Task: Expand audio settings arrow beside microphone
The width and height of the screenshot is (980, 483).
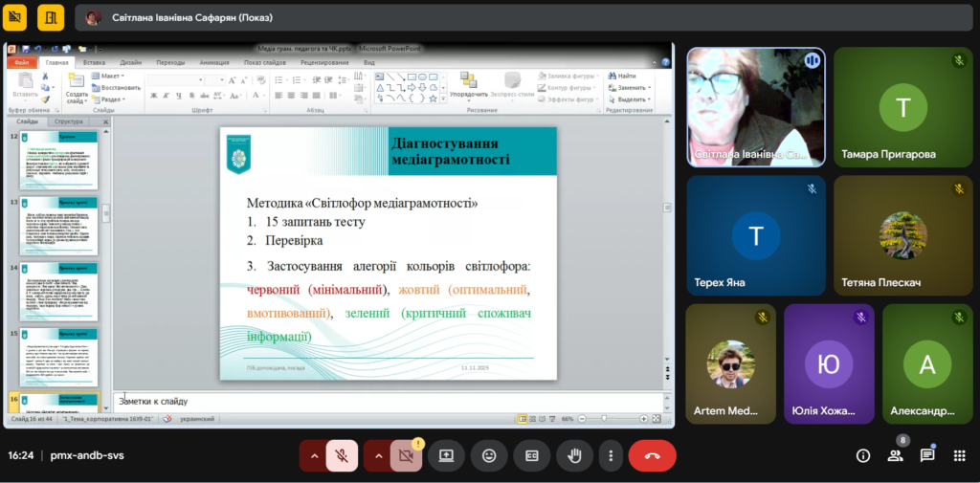Action: point(314,456)
